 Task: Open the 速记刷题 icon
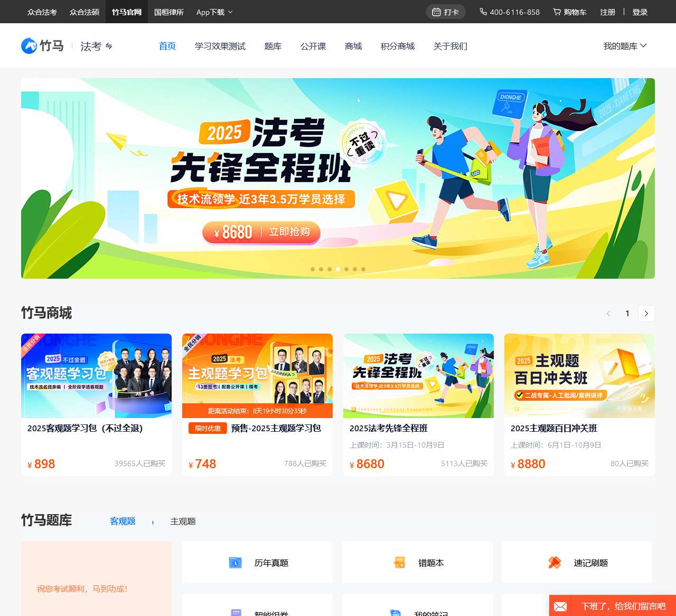[555, 563]
